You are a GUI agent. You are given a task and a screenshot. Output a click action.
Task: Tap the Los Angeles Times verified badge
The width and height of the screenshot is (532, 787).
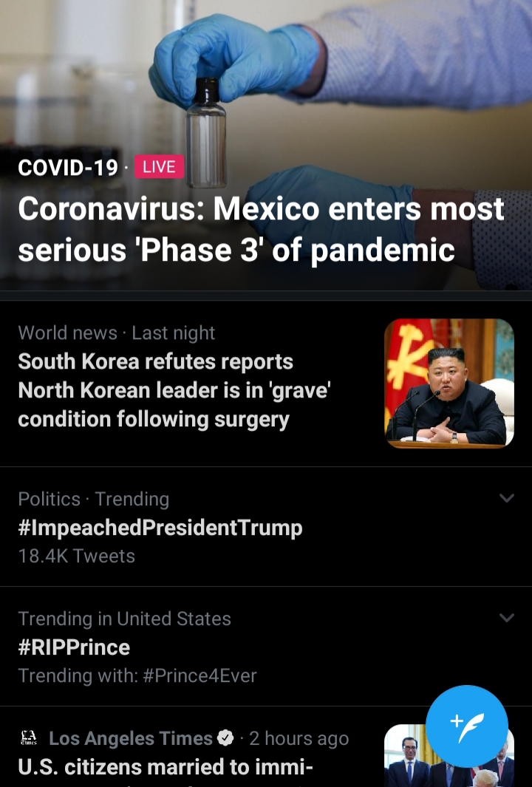pos(226,737)
